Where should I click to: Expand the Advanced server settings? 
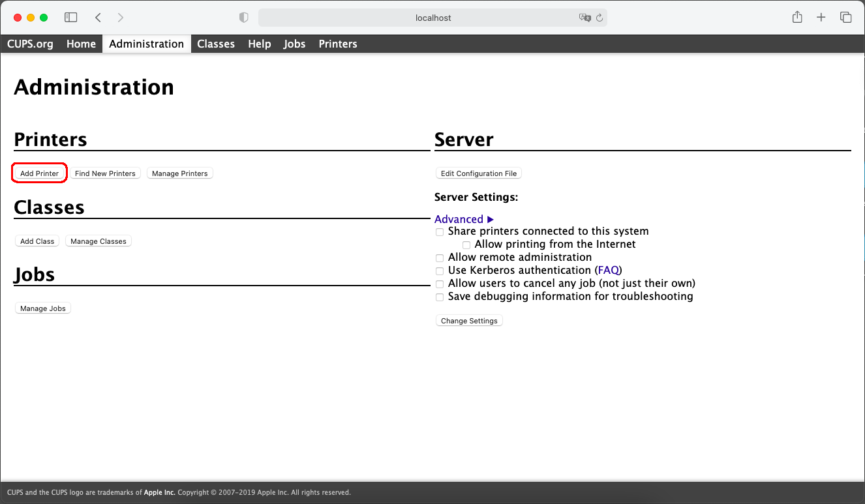464,219
